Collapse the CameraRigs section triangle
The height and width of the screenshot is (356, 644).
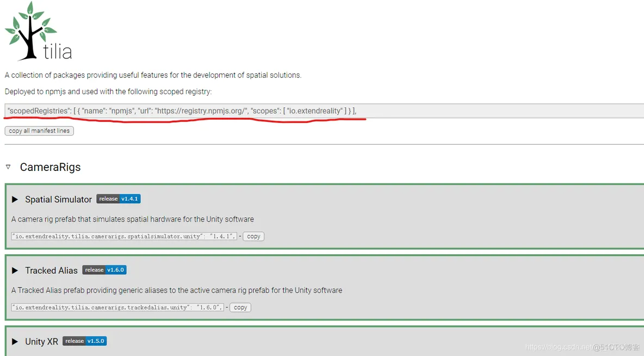[8, 167]
